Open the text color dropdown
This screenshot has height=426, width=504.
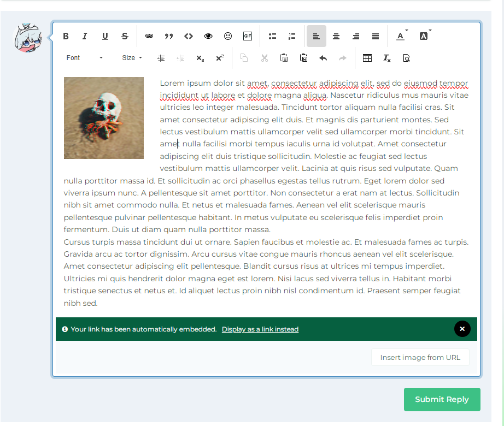pos(402,36)
